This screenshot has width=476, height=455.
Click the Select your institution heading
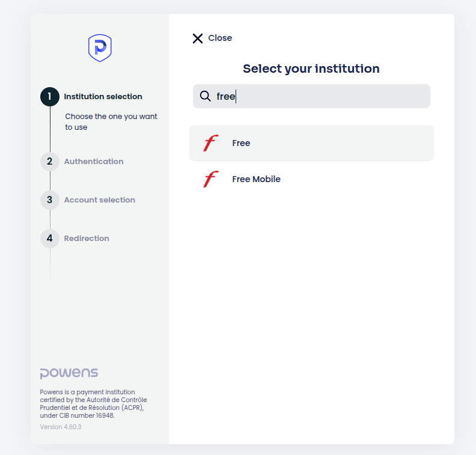(x=311, y=69)
